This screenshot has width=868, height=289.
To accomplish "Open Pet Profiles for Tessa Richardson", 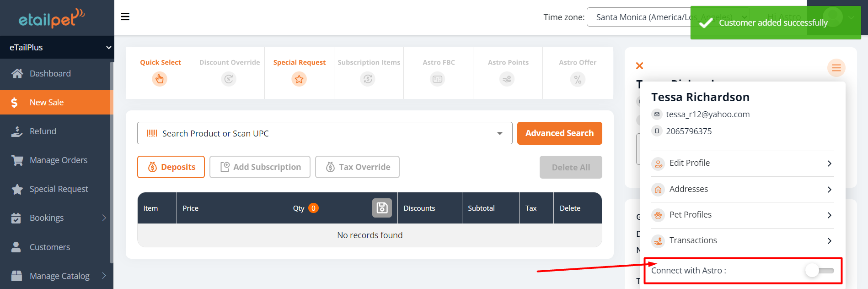I will pos(742,215).
